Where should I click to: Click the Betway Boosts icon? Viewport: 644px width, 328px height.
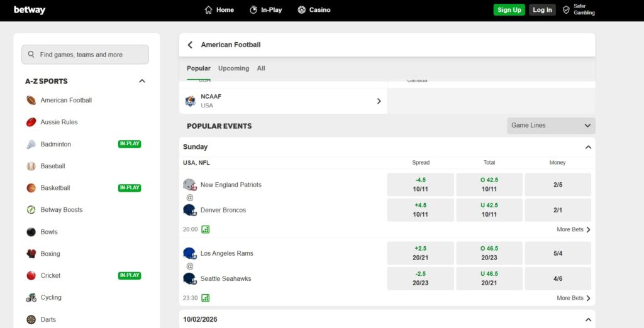click(x=31, y=210)
